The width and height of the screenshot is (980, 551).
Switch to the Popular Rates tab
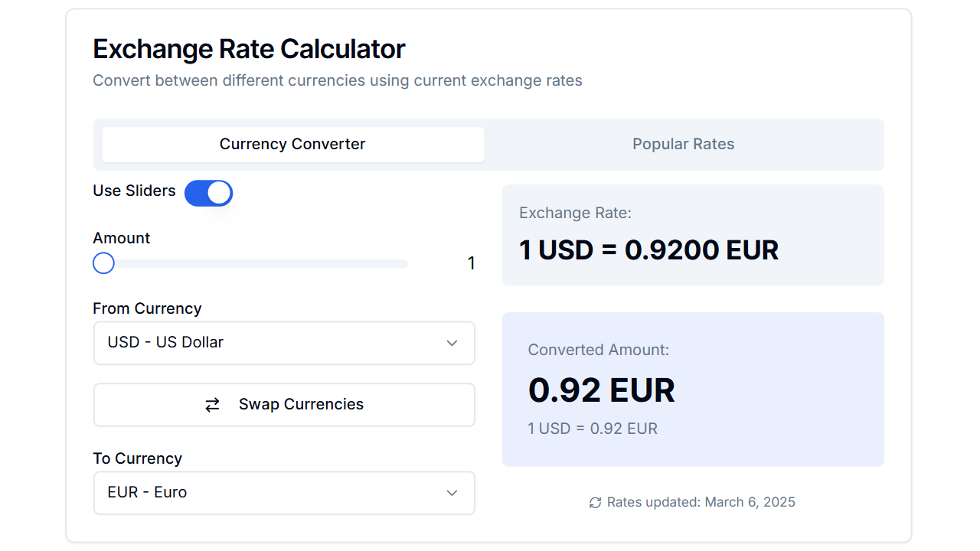click(x=683, y=144)
